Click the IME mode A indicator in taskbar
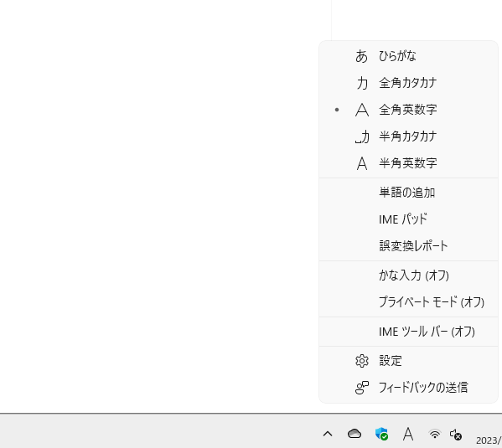Viewport: 502px width, 448px height. click(408, 434)
